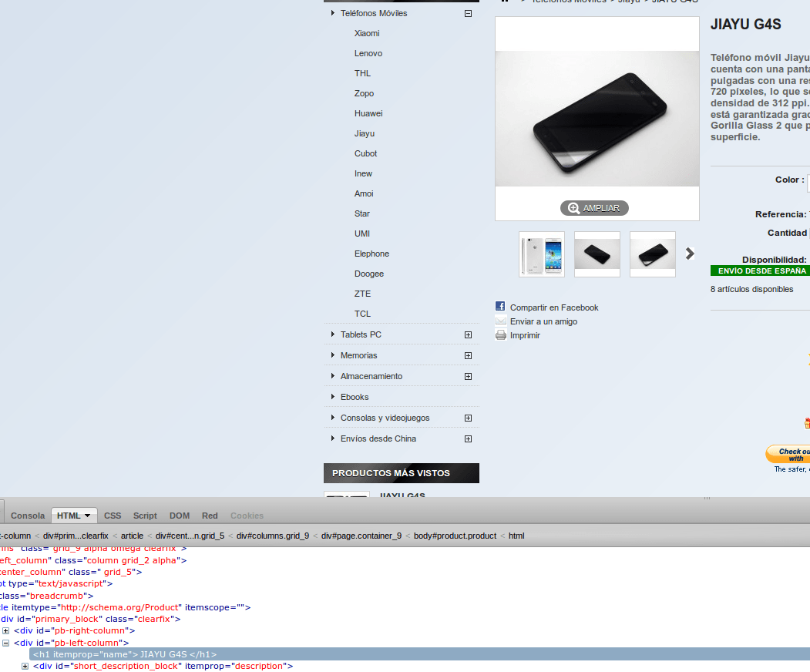Click the Consolas y videojuegos link
810x672 pixels.
385,418
